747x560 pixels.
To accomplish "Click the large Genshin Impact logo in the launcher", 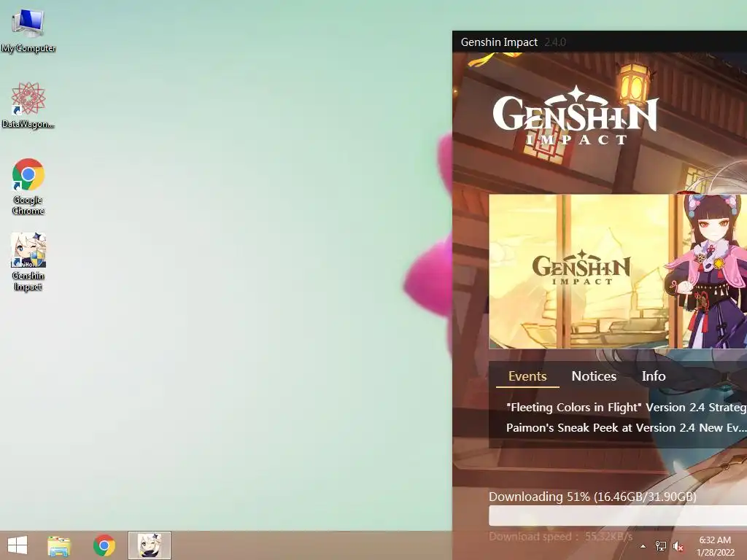I will tap(576, 114).
